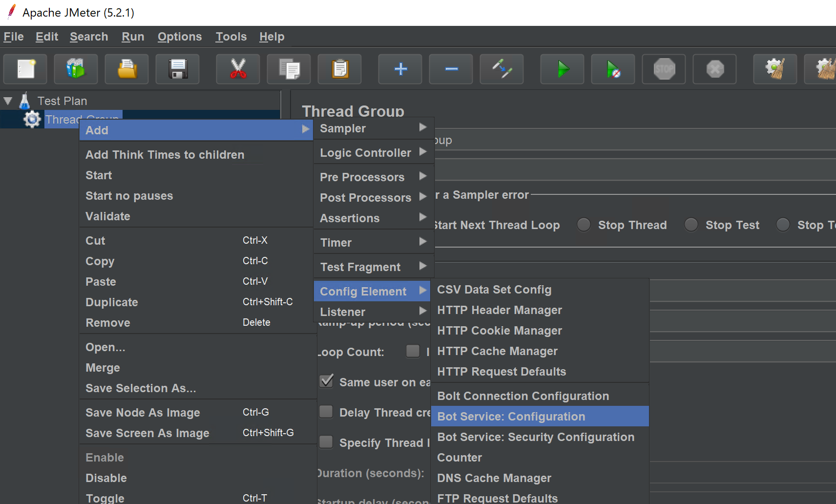Click Start no pauses toolbar icon

(x=613, y=69)
